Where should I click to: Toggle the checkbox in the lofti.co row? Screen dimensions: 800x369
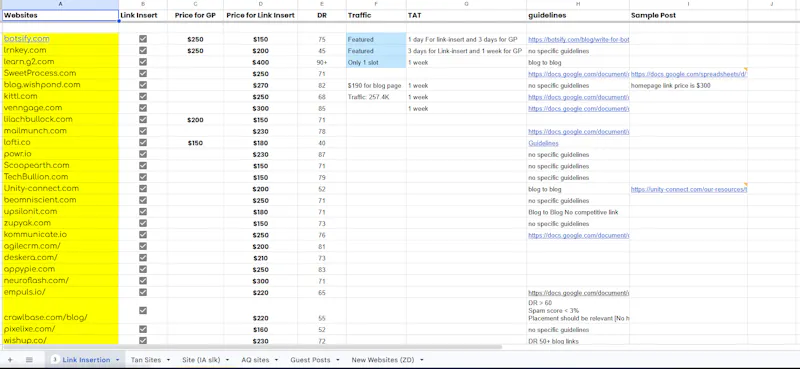[x=143, y=142]
